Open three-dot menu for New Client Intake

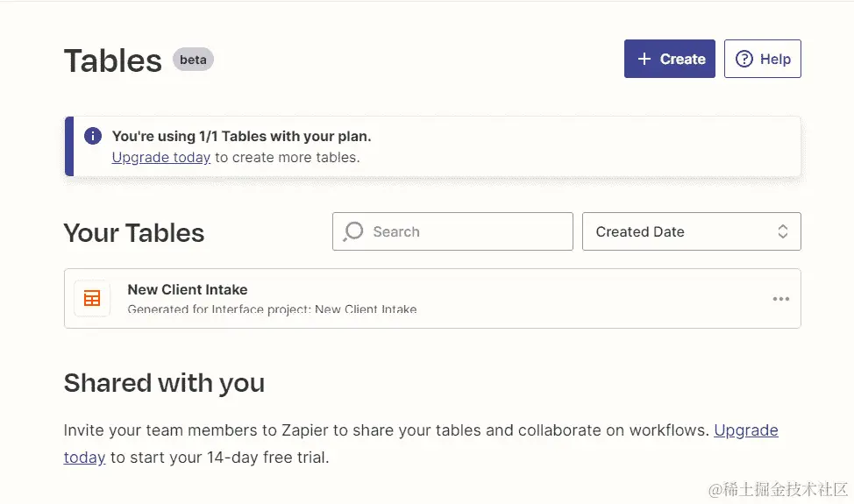[x=781, y=299]
